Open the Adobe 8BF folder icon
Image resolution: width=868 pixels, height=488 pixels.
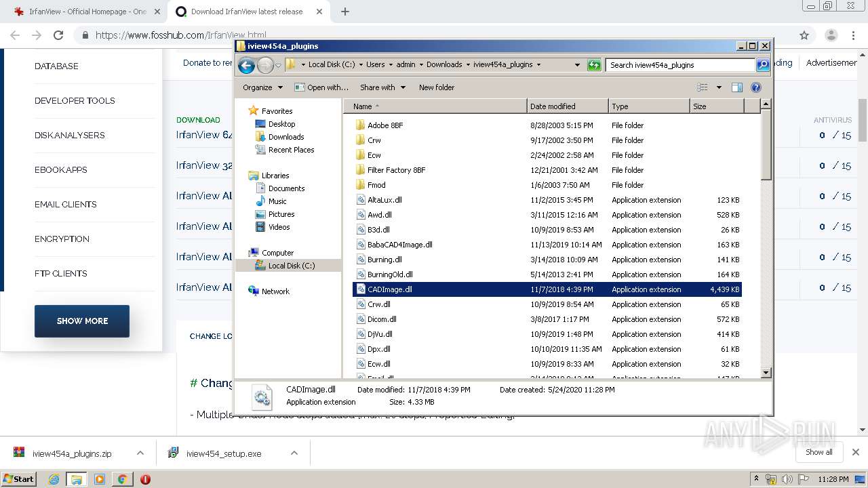click(x=360, y=125)
